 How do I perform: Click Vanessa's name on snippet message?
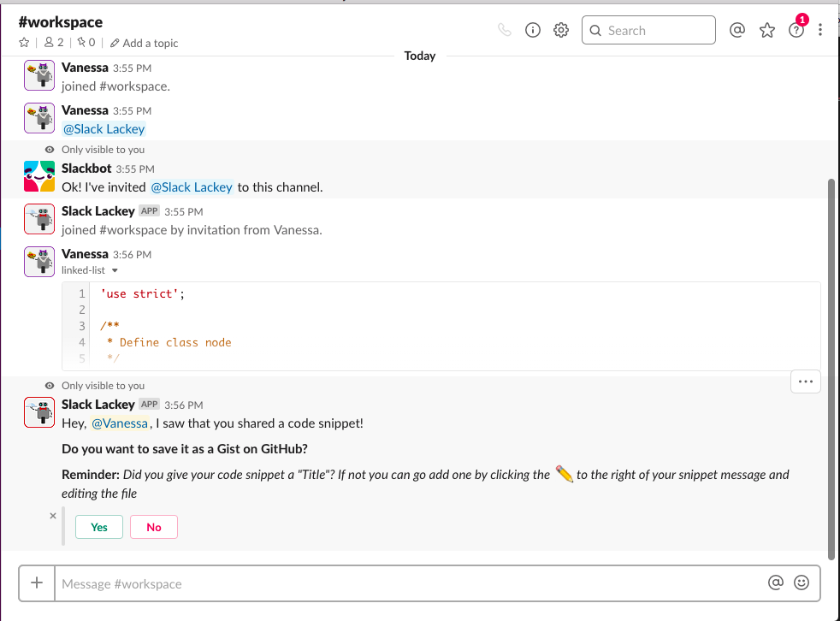85,254
